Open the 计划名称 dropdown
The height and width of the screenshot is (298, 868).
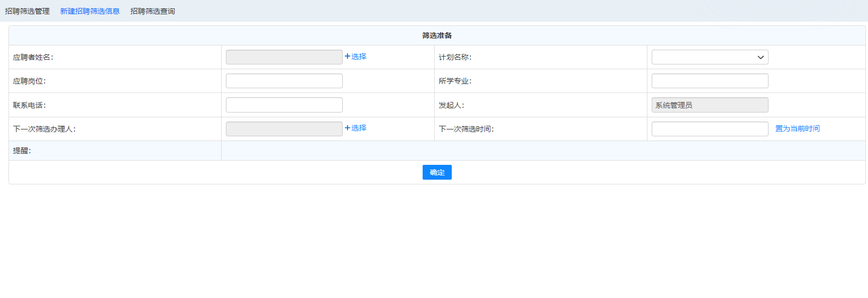[709, 57]
